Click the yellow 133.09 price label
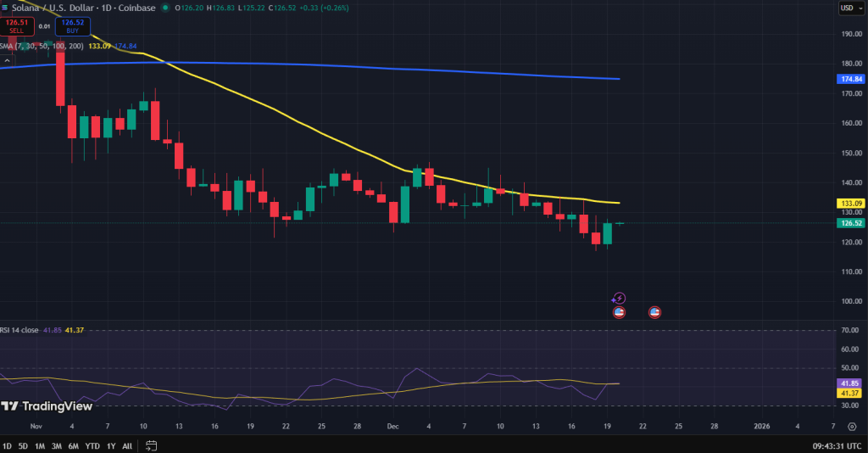 851,204
